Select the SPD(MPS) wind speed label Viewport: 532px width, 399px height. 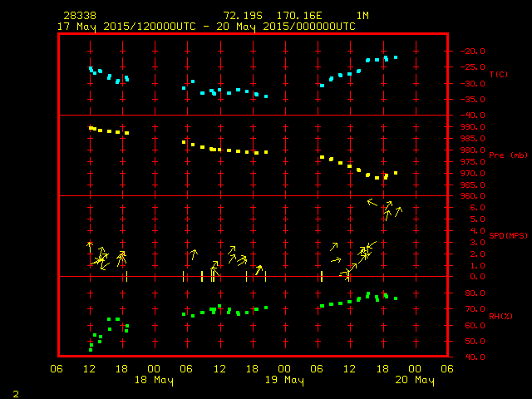point(508,236)
